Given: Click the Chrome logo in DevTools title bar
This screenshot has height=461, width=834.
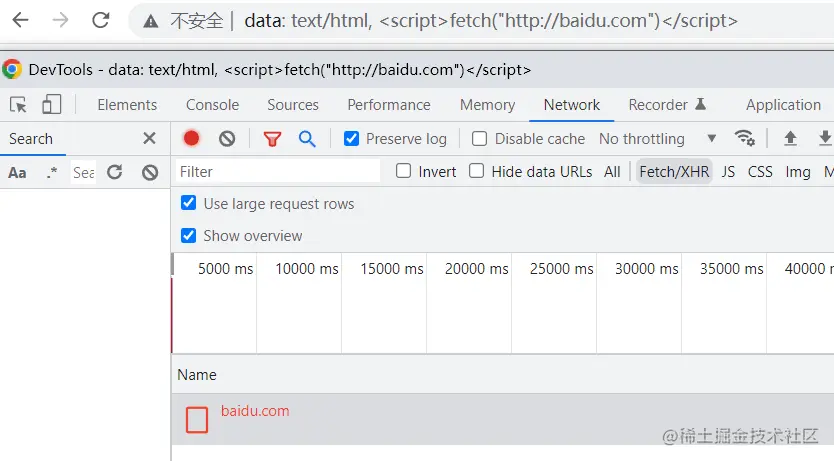Looking at the screenshot, I should click(x=12, y=69).
